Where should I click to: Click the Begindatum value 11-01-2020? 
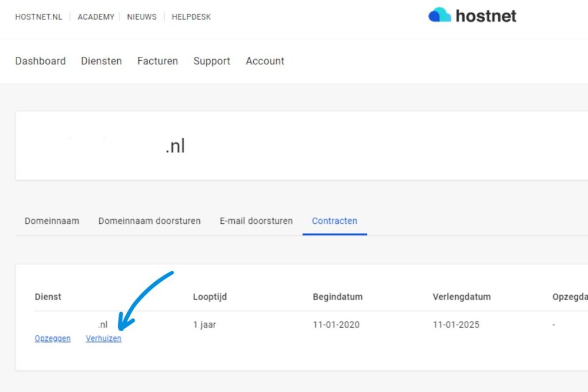(336, 325)
